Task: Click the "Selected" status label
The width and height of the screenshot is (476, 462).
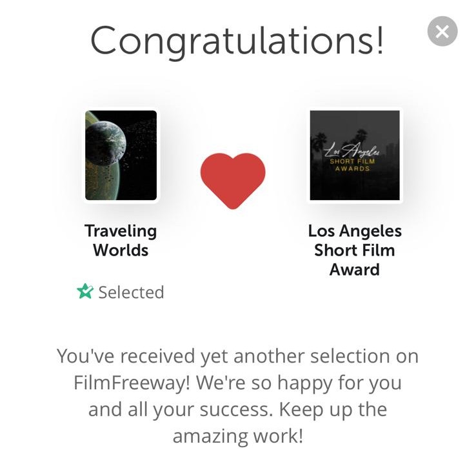Action: point(131,292)
